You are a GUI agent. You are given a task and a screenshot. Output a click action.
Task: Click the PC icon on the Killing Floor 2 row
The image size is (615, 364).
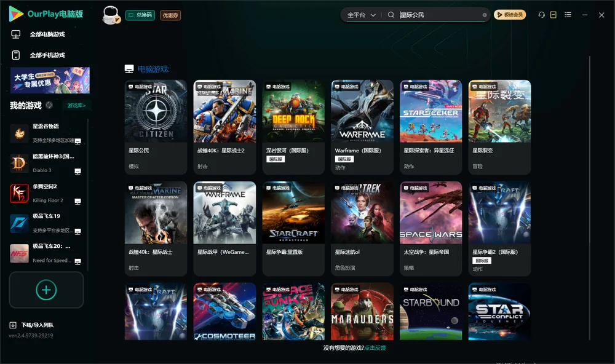pos(77,201)
